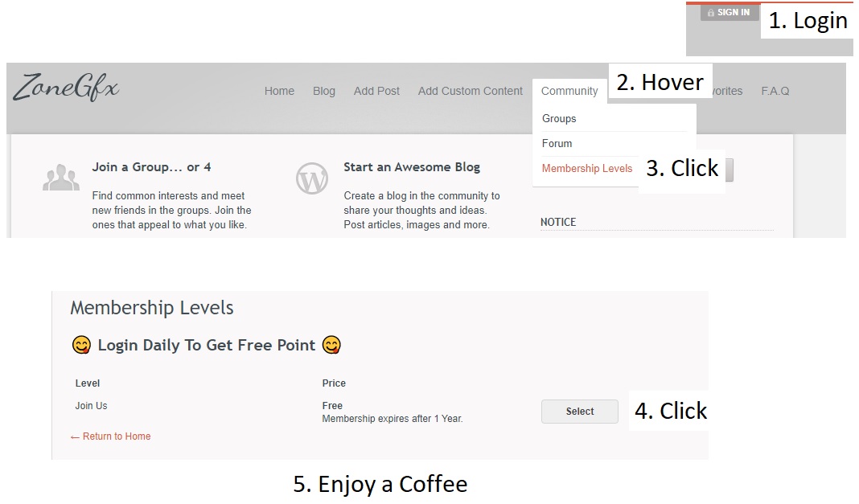Click the 'Membership Levels' page title
Screen dimensions: 859x504
152,308
